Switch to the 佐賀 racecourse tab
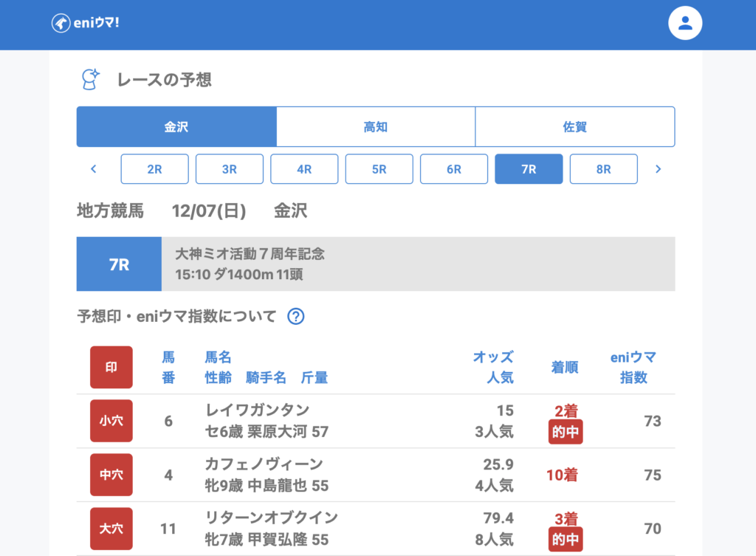The height and width of the screenshot is (556, 756). click(x=574, y=127)
